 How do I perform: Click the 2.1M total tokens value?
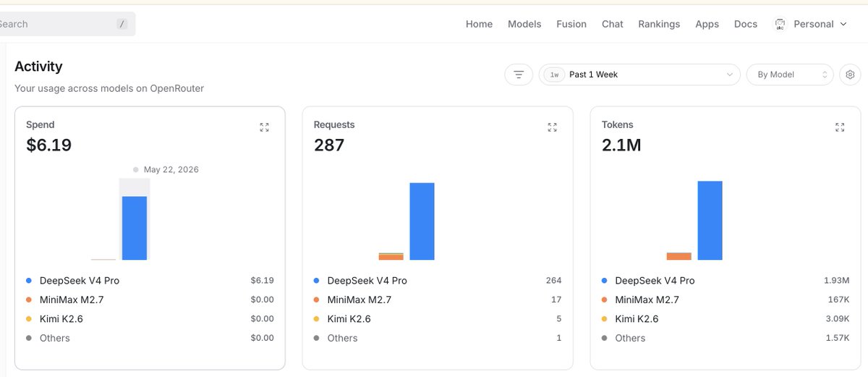click(x=621, y=145)
